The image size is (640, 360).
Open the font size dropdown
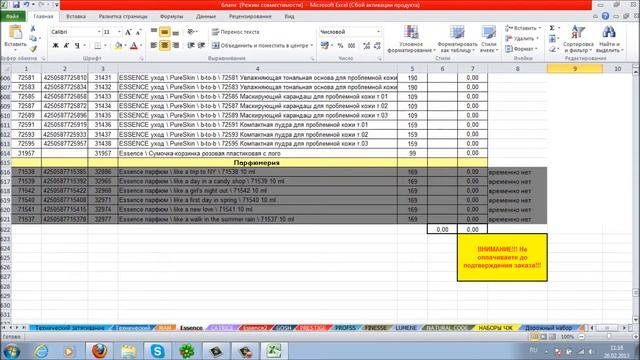[119, 32]
